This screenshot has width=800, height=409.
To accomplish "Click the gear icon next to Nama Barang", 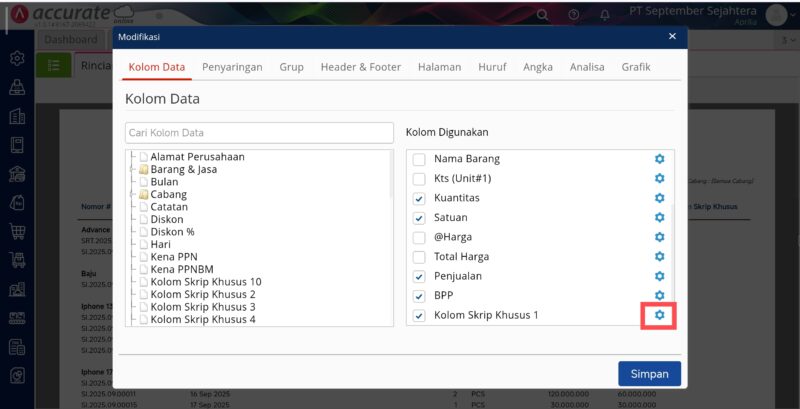I will [x=659, y=159].
